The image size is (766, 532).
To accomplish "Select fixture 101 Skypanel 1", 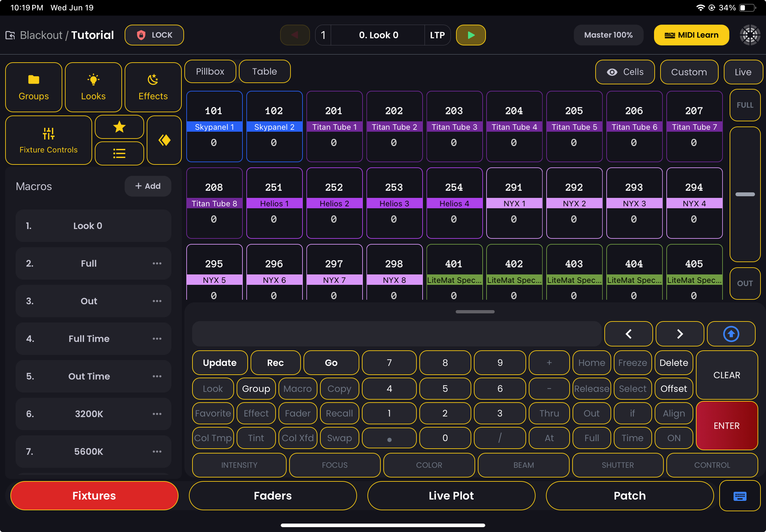I will (x=214, y=127).
